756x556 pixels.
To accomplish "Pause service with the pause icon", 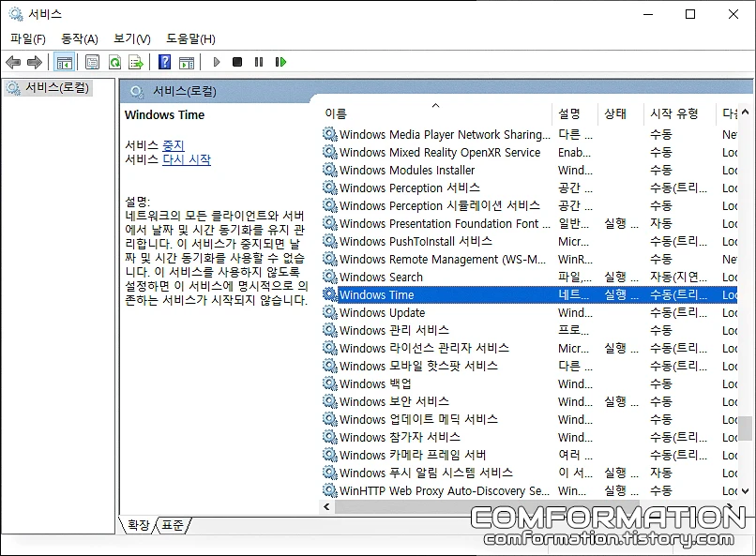I will pos(259,62).
